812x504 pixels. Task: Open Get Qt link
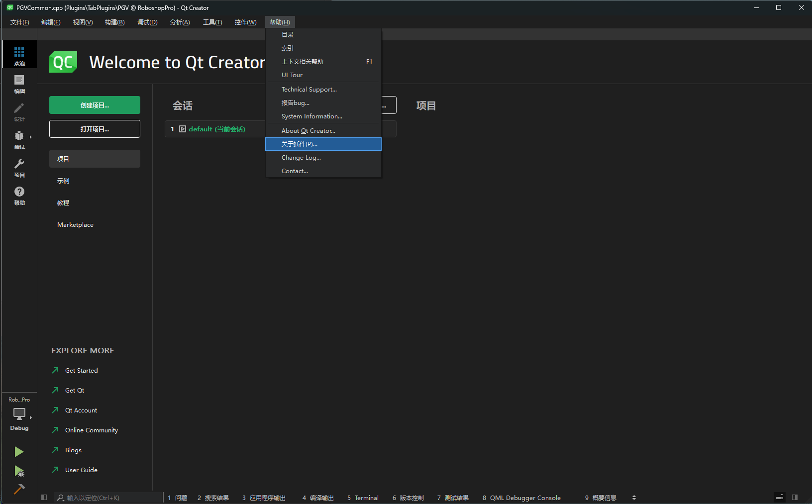point(68,390)
